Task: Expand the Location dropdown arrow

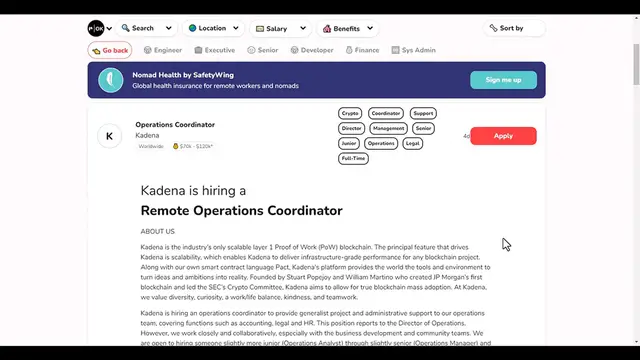Action: click(x=236, y=28)
